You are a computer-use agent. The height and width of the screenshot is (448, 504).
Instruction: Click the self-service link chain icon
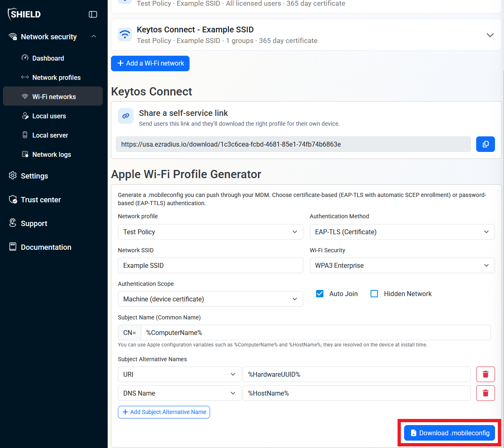(126, 116)
